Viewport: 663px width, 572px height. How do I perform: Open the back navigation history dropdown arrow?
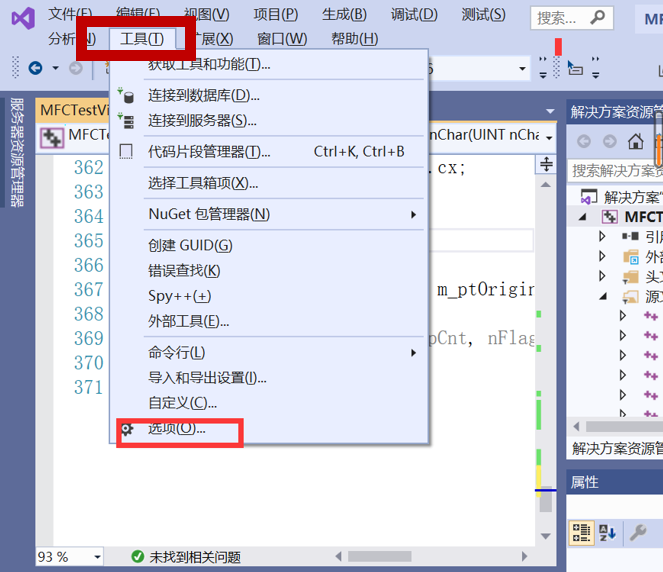55,68
